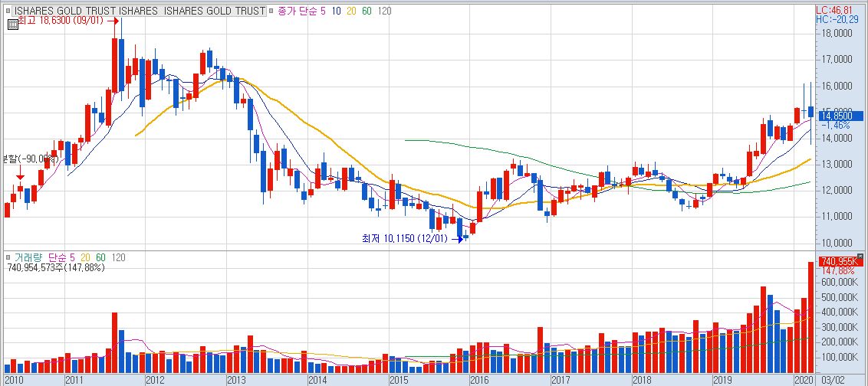Screen dimensions: 868x386
Task: Click the 147.88% label under the volume tag
Action: coord(837,271)
